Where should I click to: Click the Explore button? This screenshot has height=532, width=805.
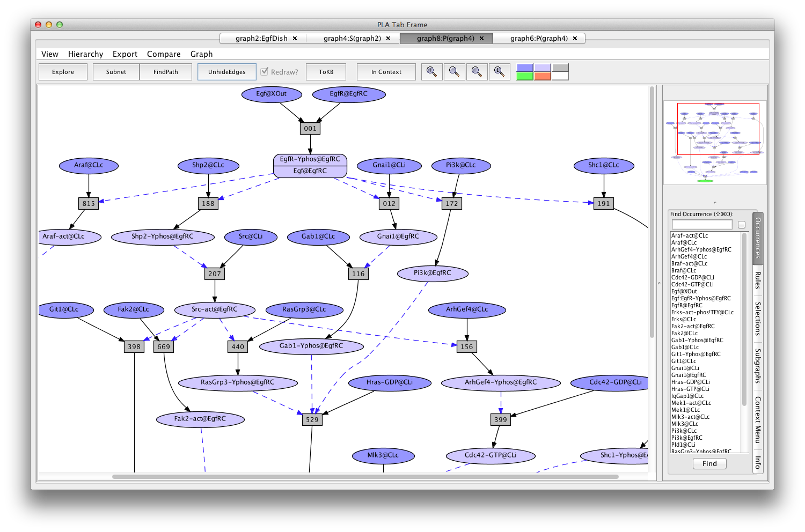tap(63, 72)
